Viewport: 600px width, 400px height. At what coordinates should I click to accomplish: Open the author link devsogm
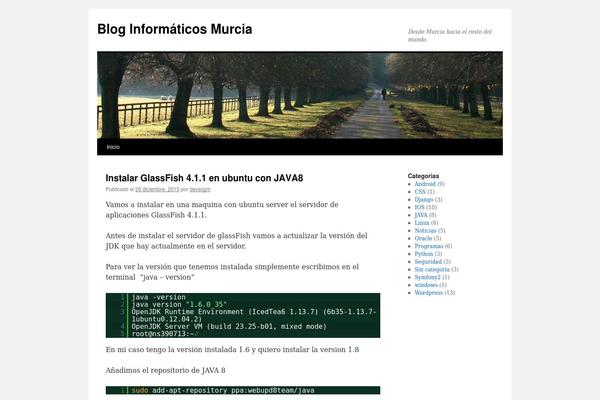(x=200, y=189)
